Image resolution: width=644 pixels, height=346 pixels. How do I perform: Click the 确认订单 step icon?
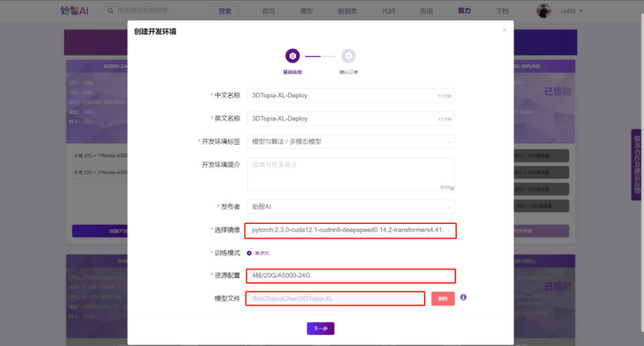pos(348,56)
